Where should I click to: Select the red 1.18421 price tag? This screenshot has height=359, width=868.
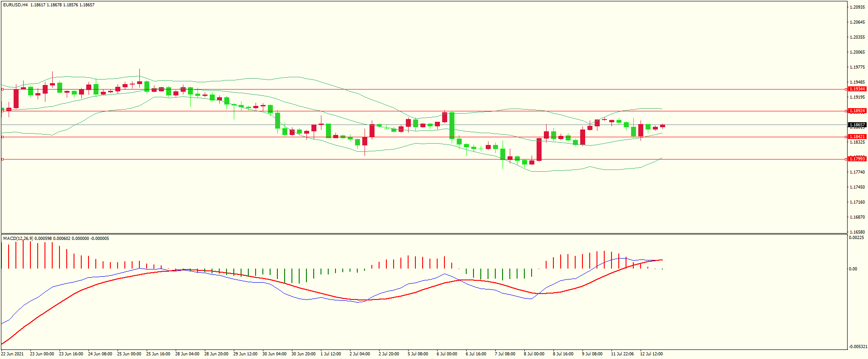(857, 137)
